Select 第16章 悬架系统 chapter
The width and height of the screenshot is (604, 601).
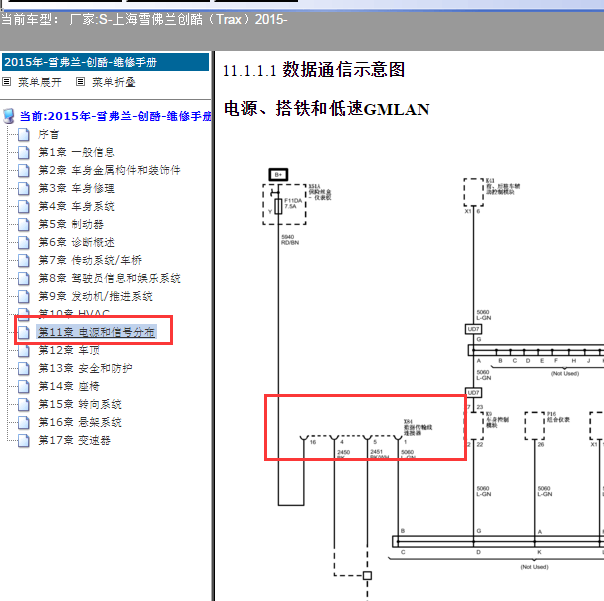(x=80, y=422)
